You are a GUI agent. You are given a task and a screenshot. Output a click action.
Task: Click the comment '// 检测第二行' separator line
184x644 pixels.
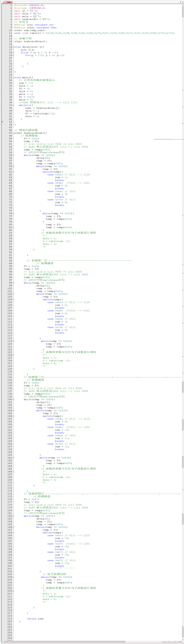[x=79, y=261]
